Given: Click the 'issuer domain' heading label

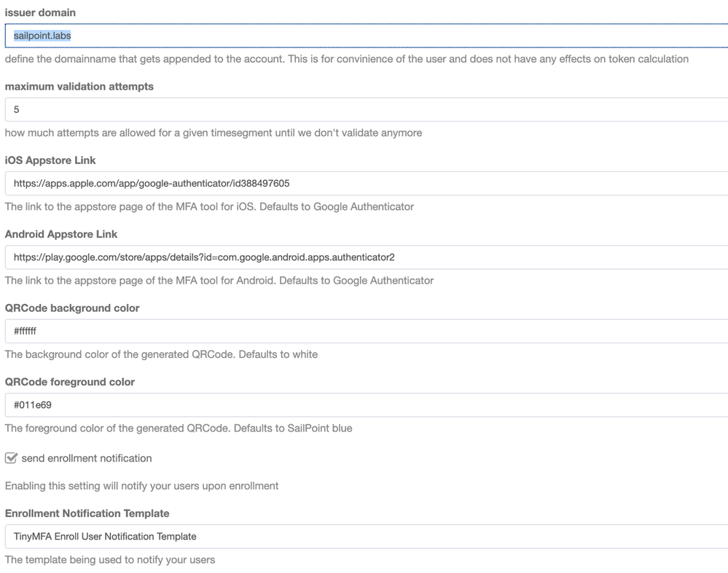Looking at the screenshot, I should click(40, 12).
